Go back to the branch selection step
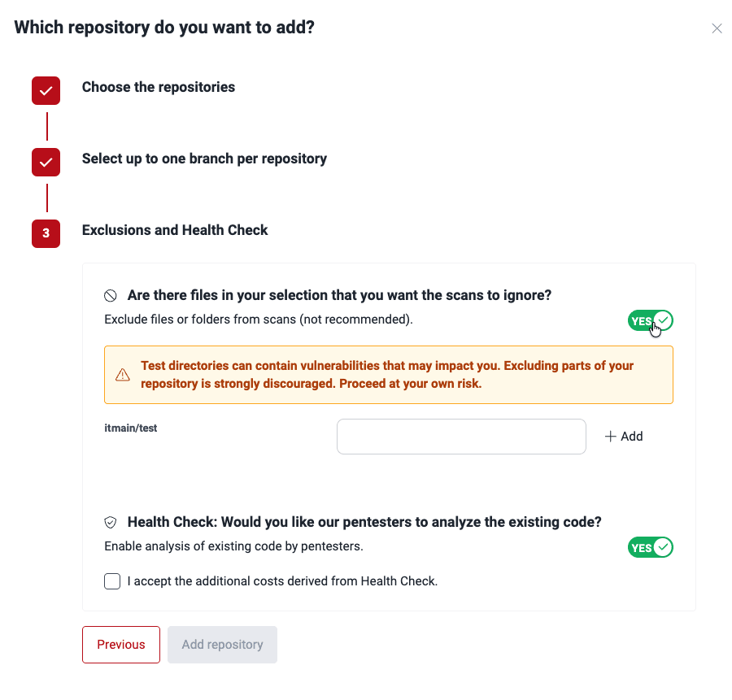 tap(204, 159)
